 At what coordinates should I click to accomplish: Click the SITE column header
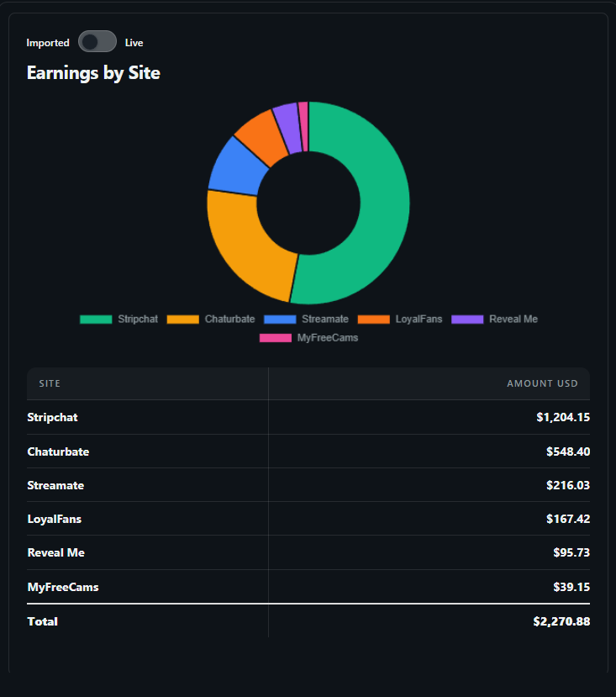(50, 383)
